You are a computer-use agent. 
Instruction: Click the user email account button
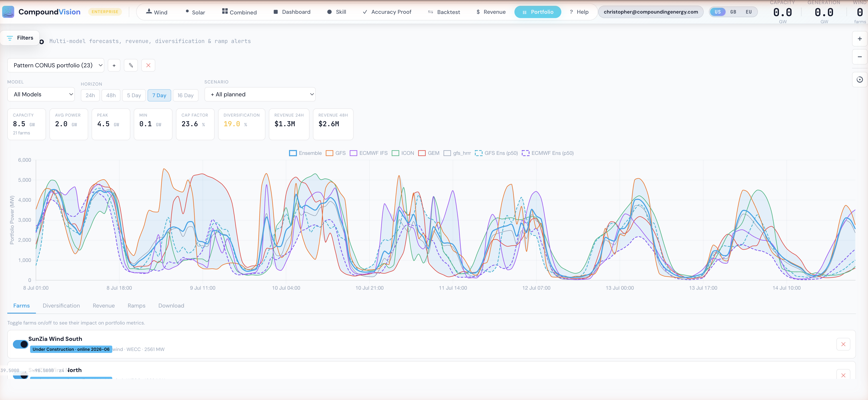click(x=651, y=12)
